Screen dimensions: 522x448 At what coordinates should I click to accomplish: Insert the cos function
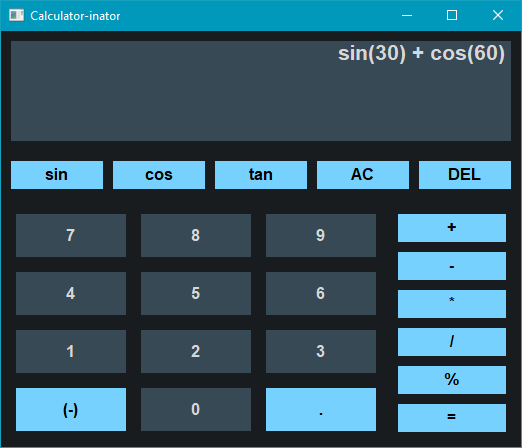coord(159,175)
